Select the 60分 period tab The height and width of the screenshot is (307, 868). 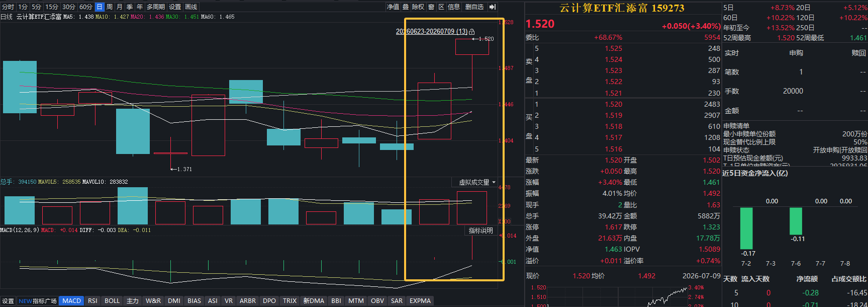[x=86, y=7]
